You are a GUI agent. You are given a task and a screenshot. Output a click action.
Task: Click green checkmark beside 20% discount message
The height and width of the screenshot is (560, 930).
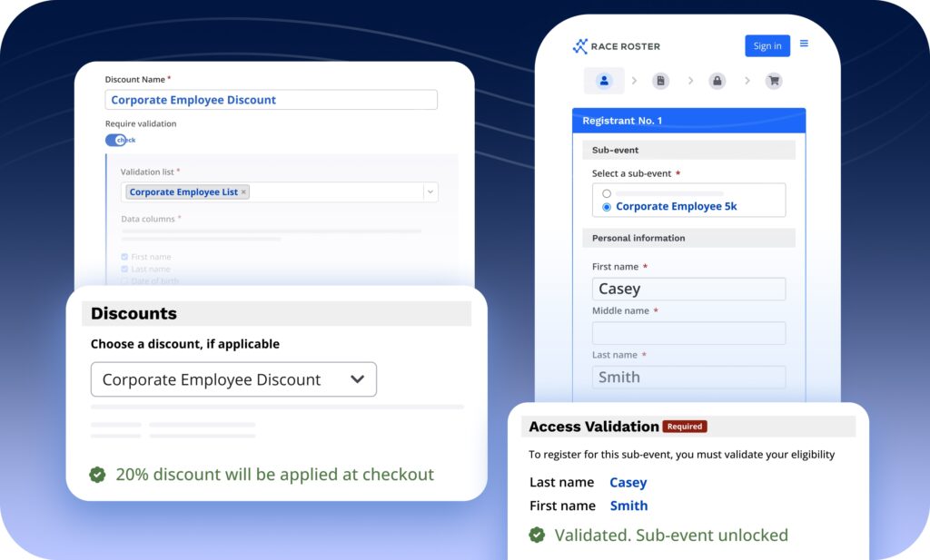97,475
